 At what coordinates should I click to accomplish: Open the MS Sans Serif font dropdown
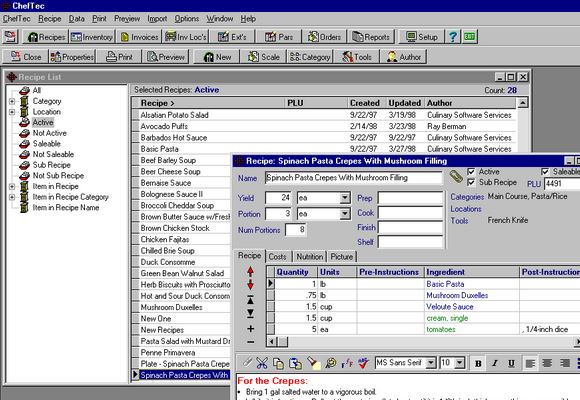pos(431,363)
